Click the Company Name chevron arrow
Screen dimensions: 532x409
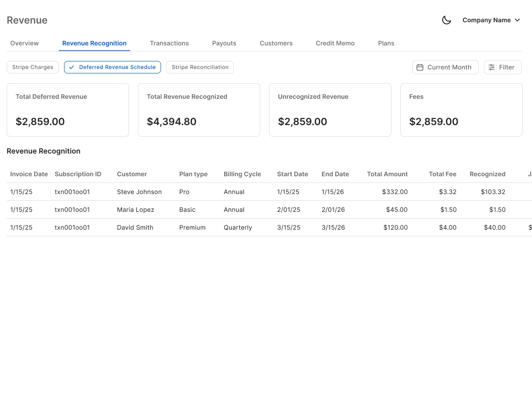[x=517, y=20]
